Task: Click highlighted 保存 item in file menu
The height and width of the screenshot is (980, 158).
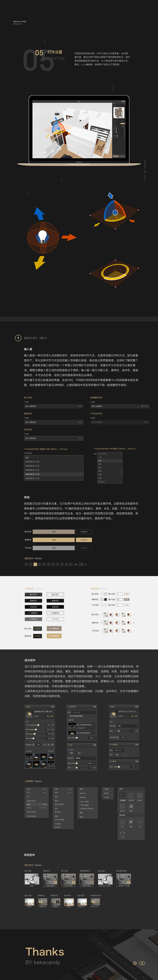Action: click(x=37, y=805)
